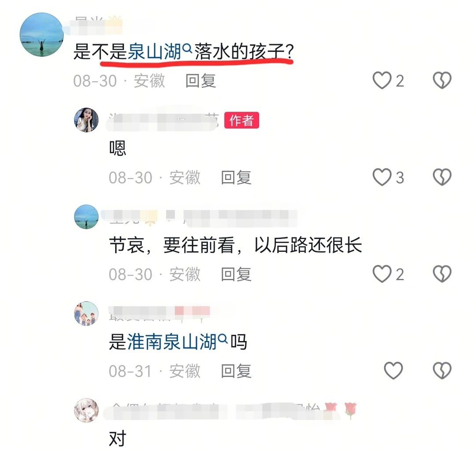This screenshot has width=476, height=450.
Task: Dislike the author's 嗯 reply
Action: pos(442,177)
